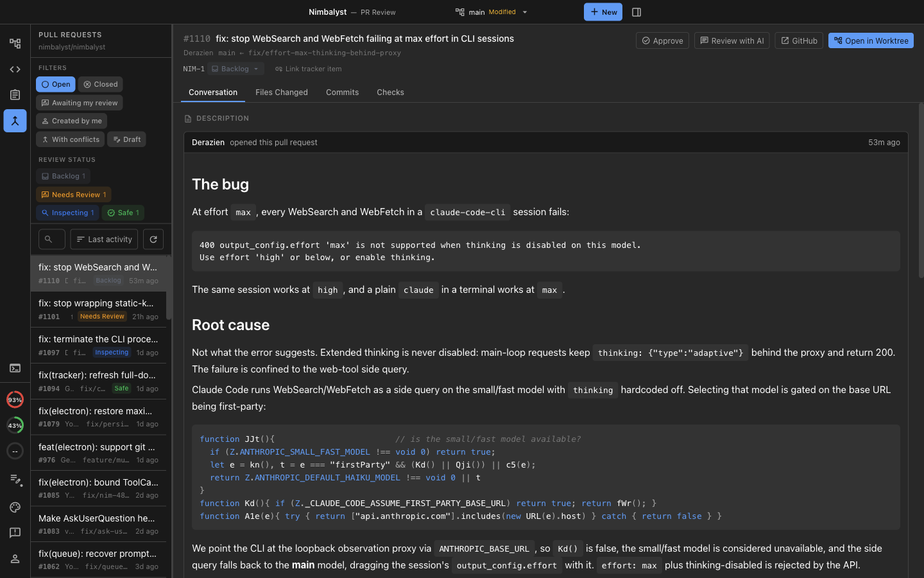Screen dimensions: 924x578
Task: Open the 93% usage indicator
Action: click(15, 399)
